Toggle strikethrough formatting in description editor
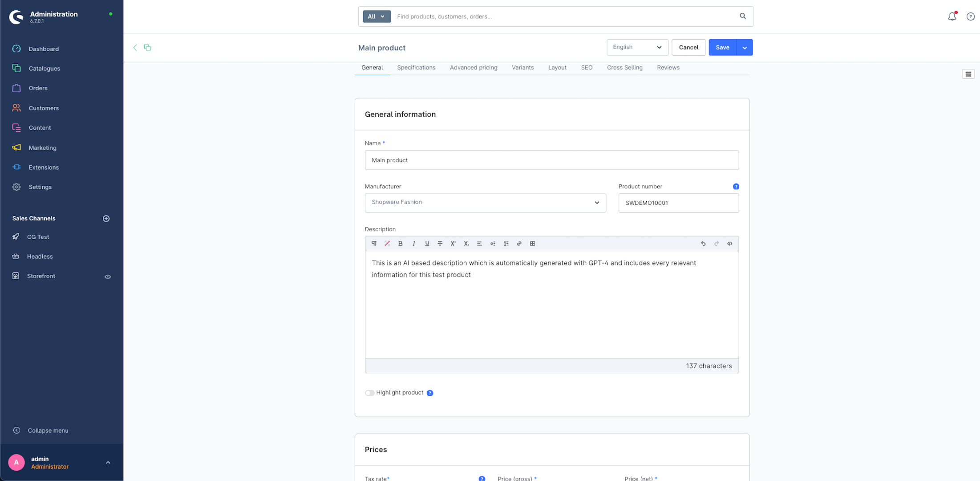Screen dimensions: 980x481 [440, 244]
